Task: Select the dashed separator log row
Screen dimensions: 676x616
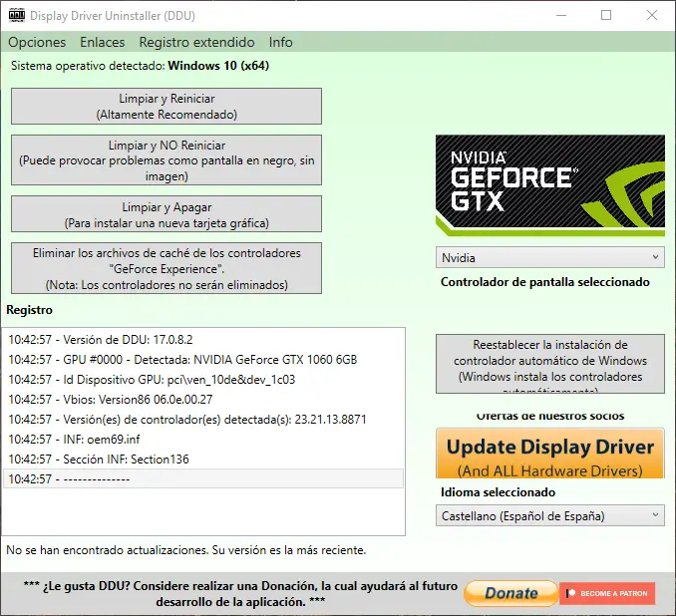Action: (203, 478)
